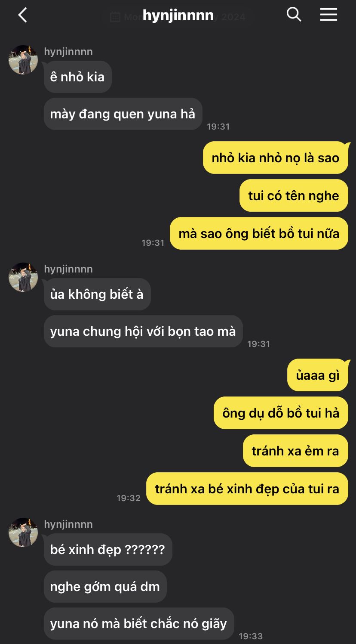Tap bubble 'mà sao ông biết bồ tui nữa'
The image size is (356, 644).
point(259,234)
